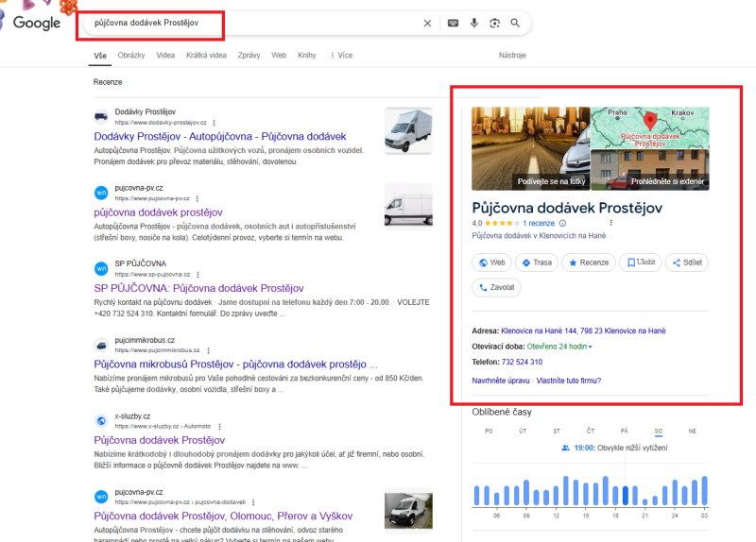Switch to the Zprávy tab
The image size is (756, 542).
(249, 56)
